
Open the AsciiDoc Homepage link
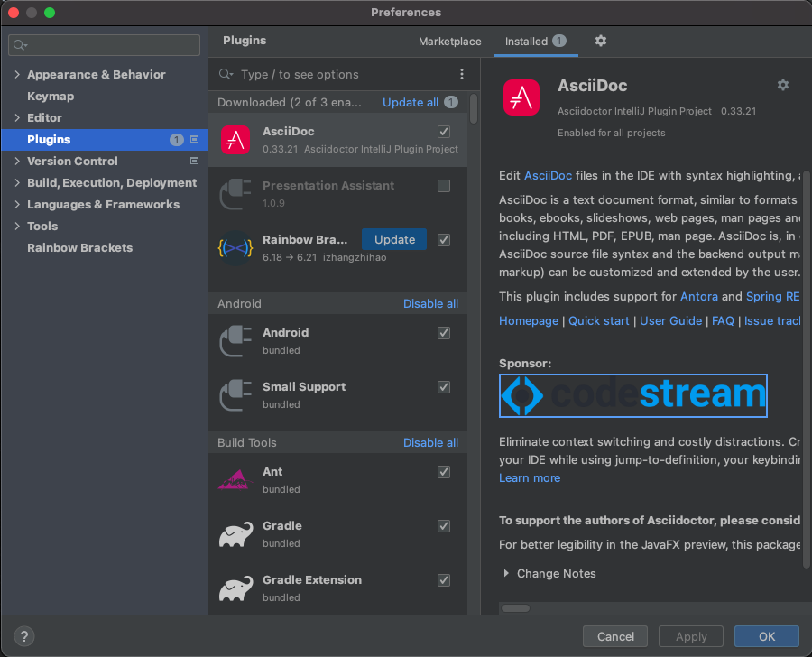click(529, 320)
